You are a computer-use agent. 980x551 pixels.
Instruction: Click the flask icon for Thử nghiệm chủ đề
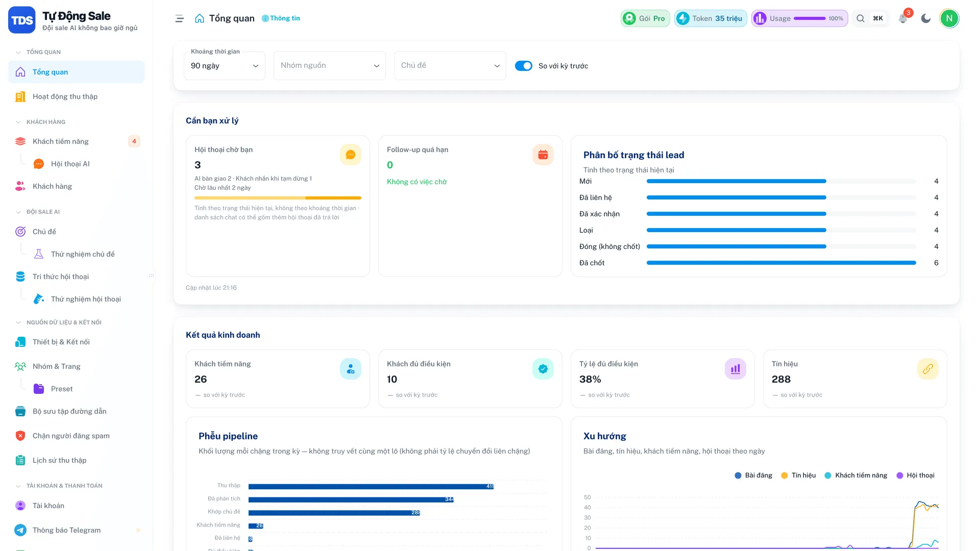point(39,254)
